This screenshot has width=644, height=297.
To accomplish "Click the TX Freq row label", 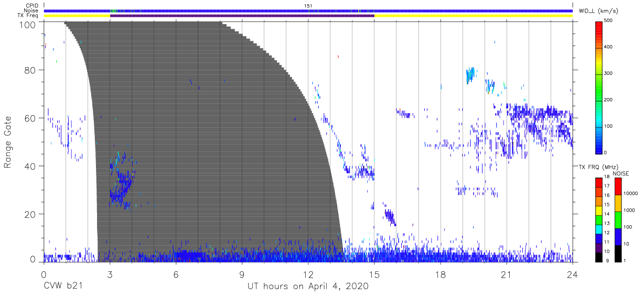I will (29, 16).
